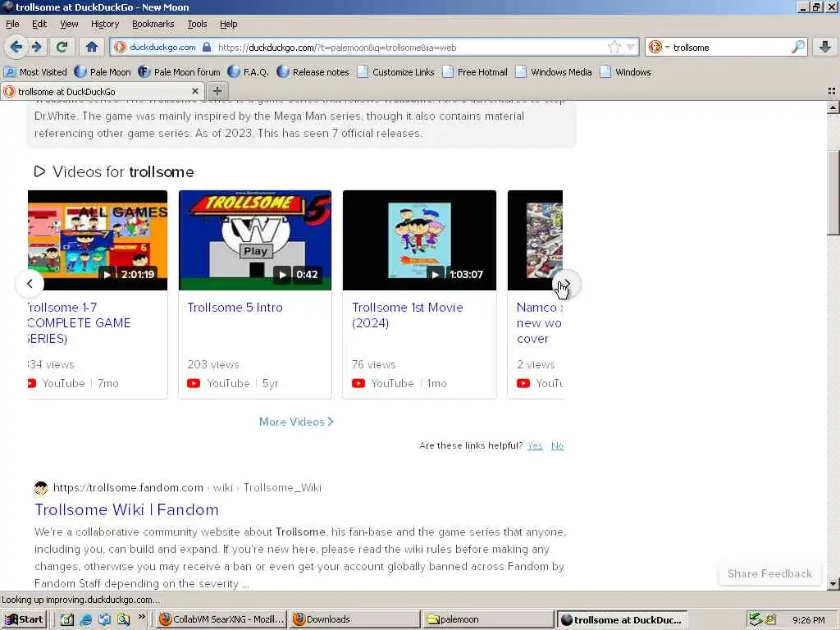Click the search magnifier icon in the search box
The width and height of the screenshot is (840, 630).
pyautogui.click(x=797, y=47)
